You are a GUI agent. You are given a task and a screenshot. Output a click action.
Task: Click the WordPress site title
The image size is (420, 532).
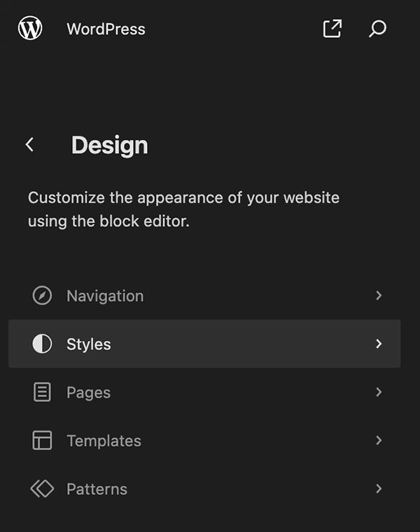pyautogui.click(x=106, y=29)
